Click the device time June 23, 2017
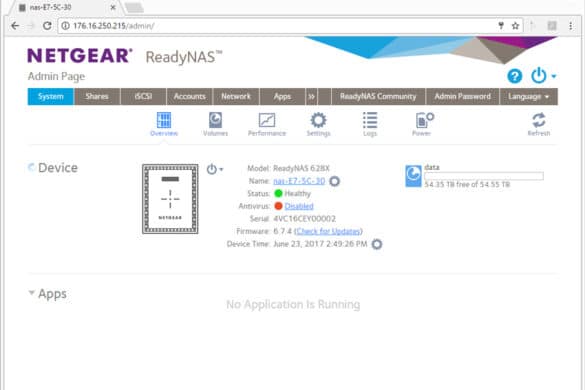585x390 pixels. tap(320, 244)
